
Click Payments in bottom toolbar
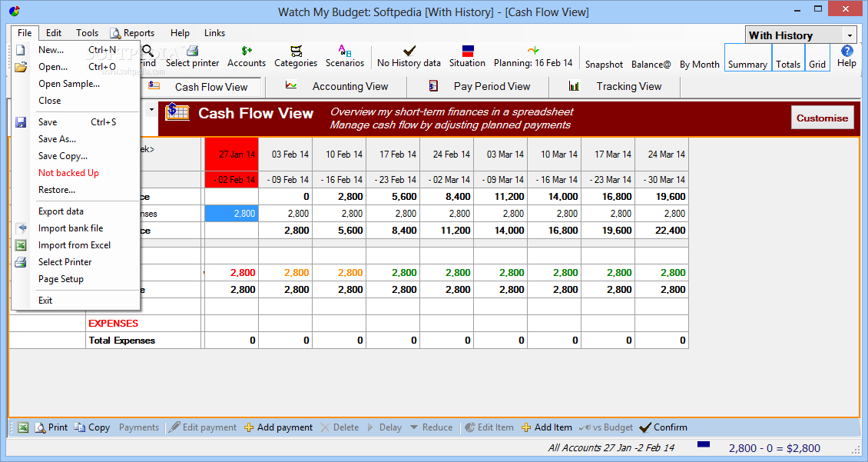(x=139, y=427)
